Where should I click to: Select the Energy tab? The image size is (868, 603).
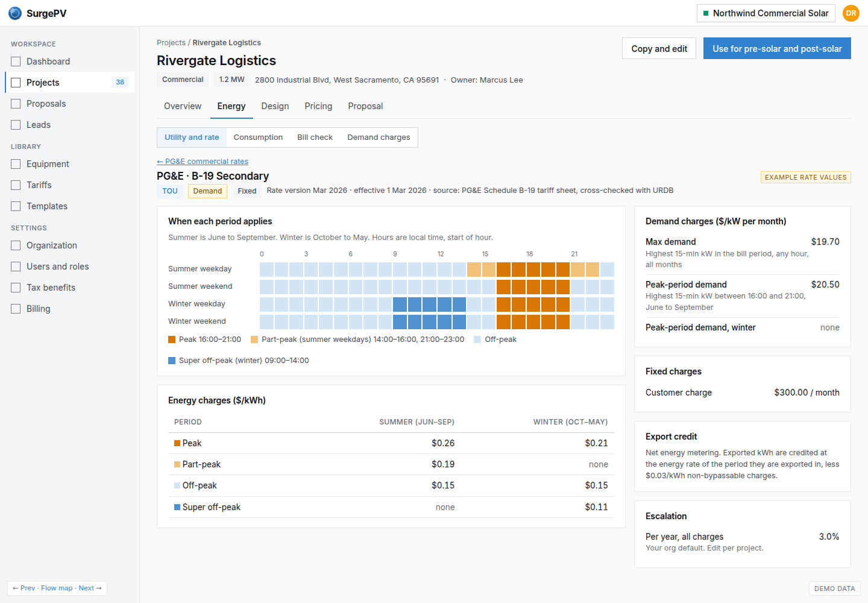(231, 106)
